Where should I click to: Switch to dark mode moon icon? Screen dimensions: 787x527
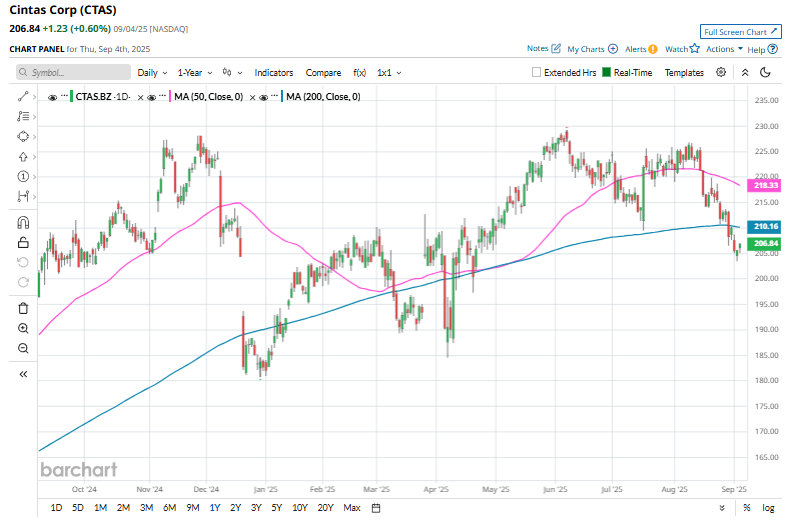(765, 72)
